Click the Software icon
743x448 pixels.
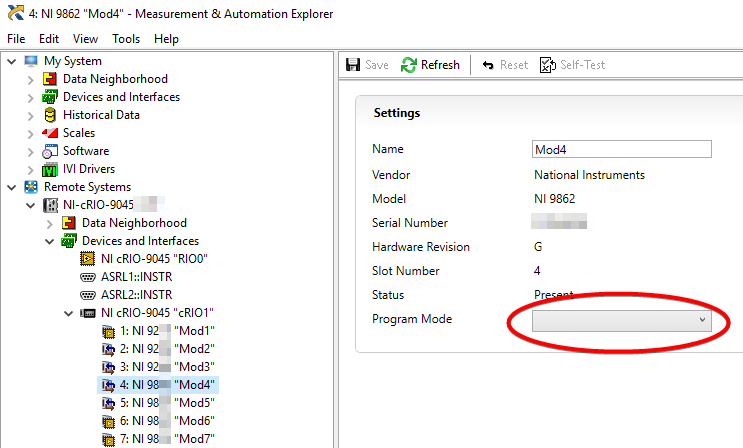(50, 151)
